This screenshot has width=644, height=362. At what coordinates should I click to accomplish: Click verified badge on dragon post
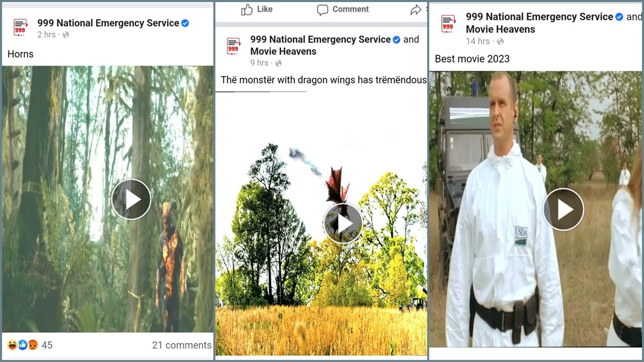pyautogui.click(x=397, y=40)
